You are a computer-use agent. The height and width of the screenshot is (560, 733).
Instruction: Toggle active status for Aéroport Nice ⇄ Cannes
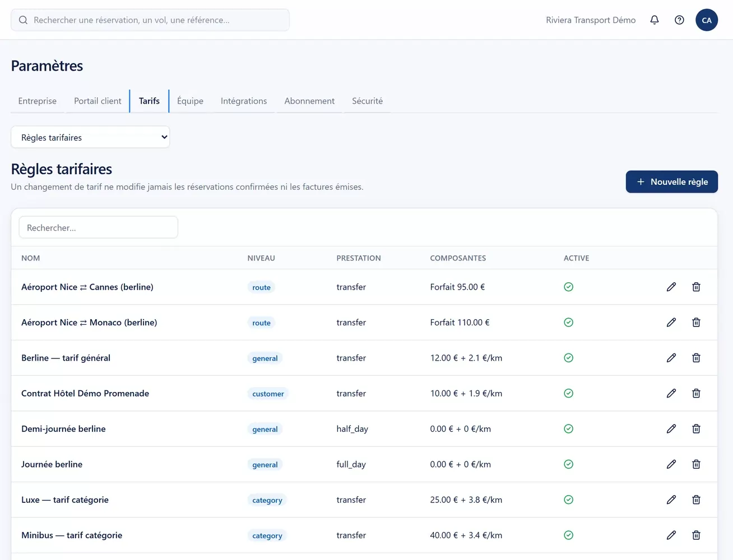[x=568, y=287]
